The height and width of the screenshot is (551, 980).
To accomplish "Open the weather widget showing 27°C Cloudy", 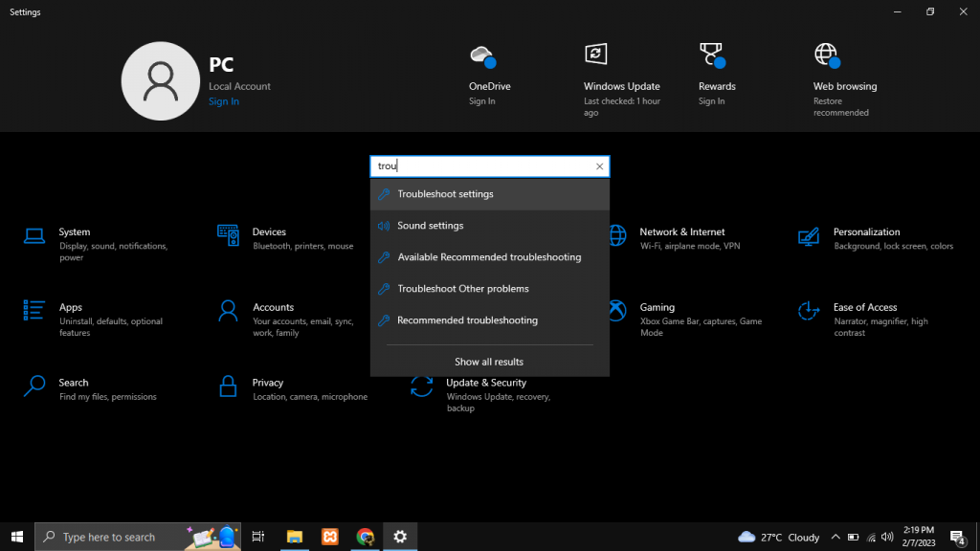I will pyautogui.click(x=779, y=538).
